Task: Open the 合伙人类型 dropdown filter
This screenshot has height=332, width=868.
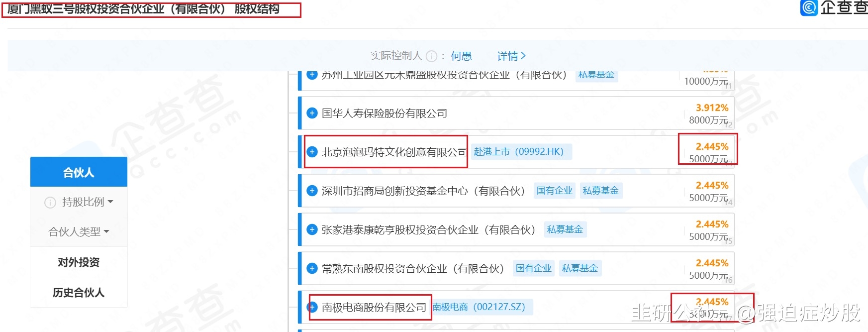Action: pyautogui.click(x=79, y=231)
